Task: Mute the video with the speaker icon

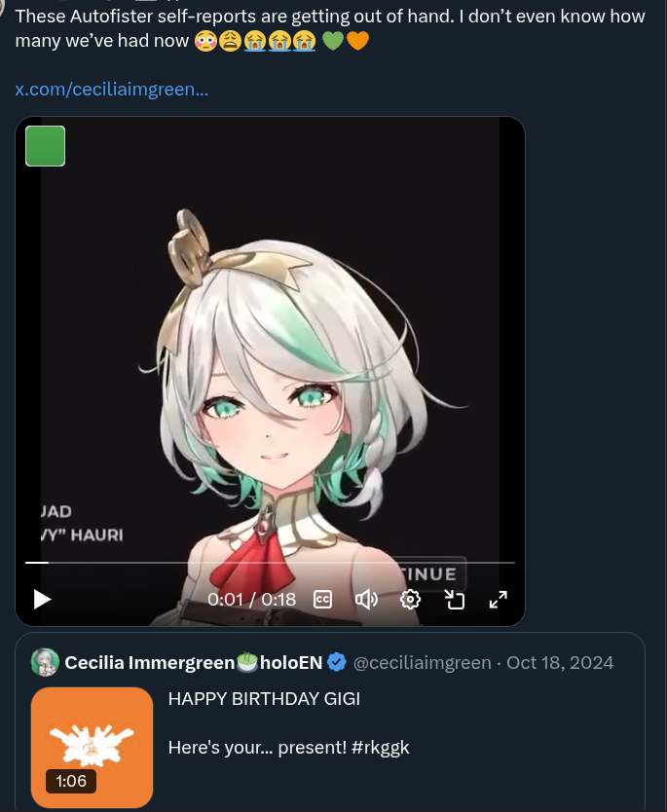Action: (x=367, y=599)
